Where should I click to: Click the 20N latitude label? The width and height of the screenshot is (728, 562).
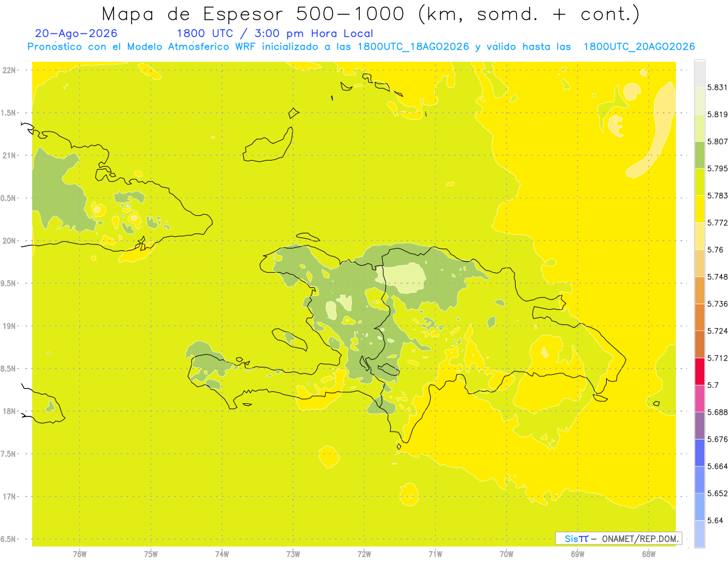click(10, 241)
